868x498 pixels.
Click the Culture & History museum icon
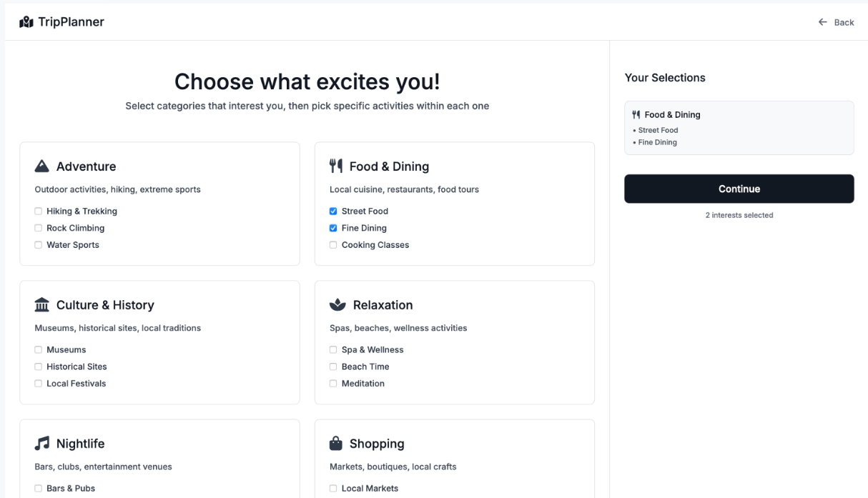(x=42, y=305)
